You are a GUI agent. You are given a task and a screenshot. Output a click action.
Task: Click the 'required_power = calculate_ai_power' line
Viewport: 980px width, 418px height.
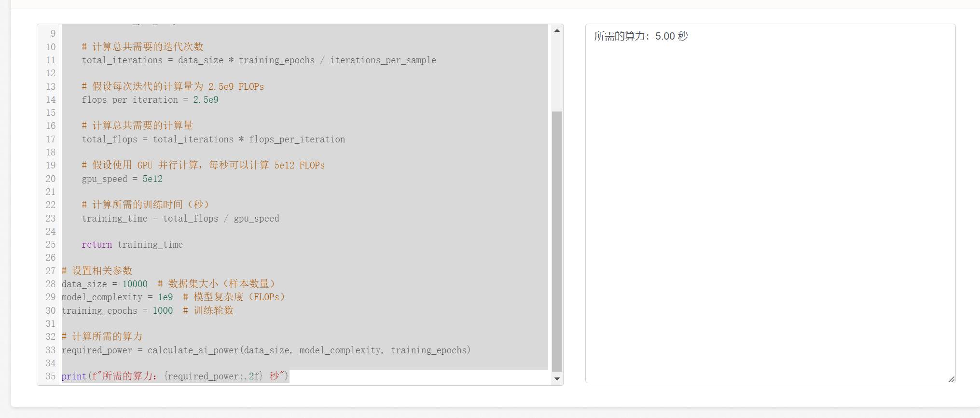266,350
